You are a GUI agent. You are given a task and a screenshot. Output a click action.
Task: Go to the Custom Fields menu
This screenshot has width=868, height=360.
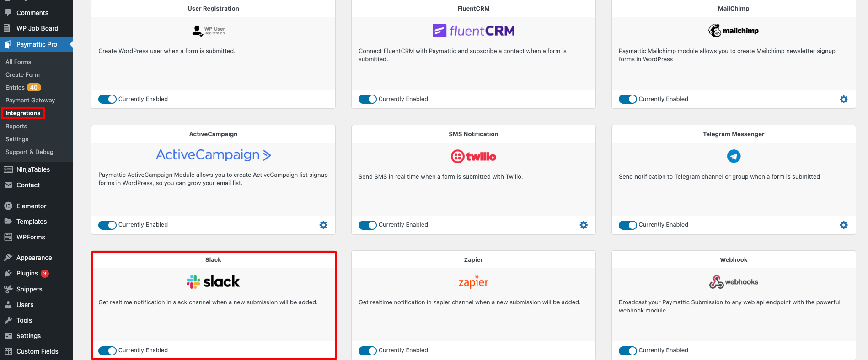pos(37,351)
